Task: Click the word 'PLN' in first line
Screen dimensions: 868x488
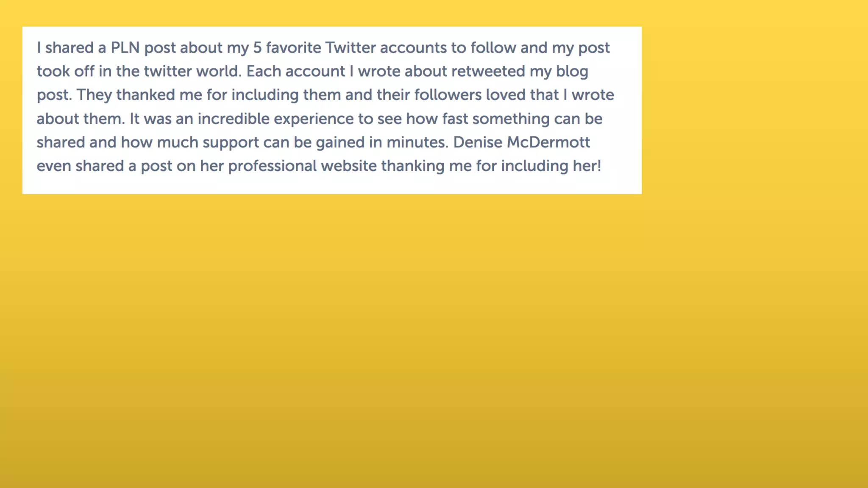Action: tap(125, 48)
